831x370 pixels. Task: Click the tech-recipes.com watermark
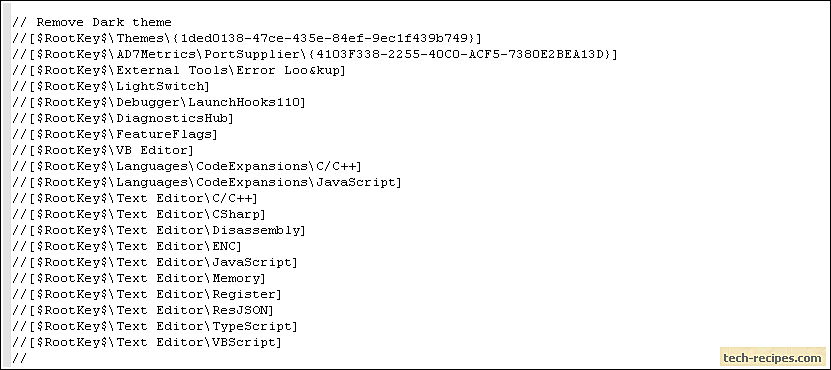pos(773,357)
